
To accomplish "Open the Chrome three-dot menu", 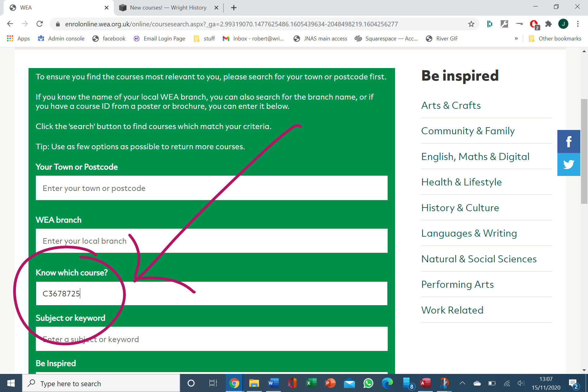I will click(578, 24).
